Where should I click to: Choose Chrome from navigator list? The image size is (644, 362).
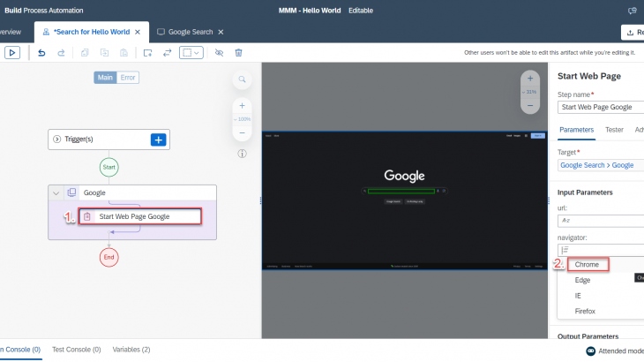click(588, 265)
